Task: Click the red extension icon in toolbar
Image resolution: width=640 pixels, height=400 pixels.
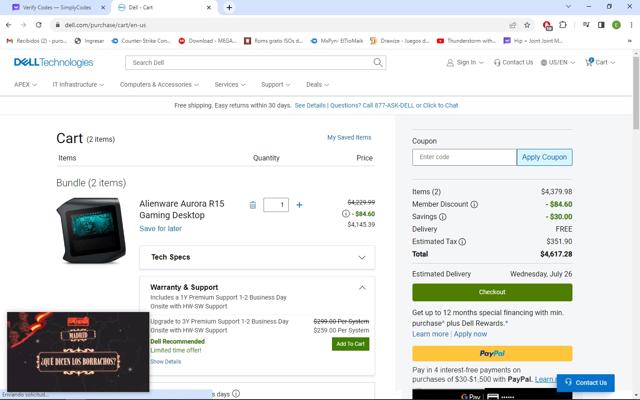Action: pos(547,25)
